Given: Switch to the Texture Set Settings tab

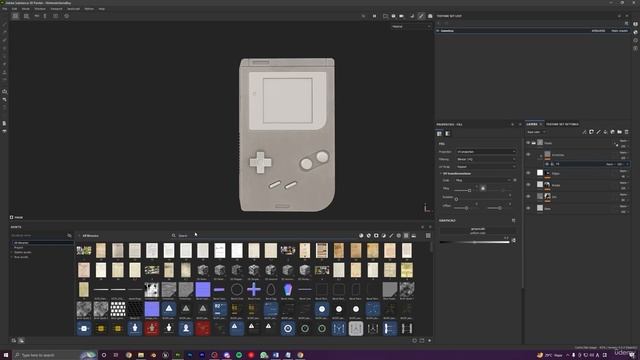Looking at the screenshot, I should (562, 124).
